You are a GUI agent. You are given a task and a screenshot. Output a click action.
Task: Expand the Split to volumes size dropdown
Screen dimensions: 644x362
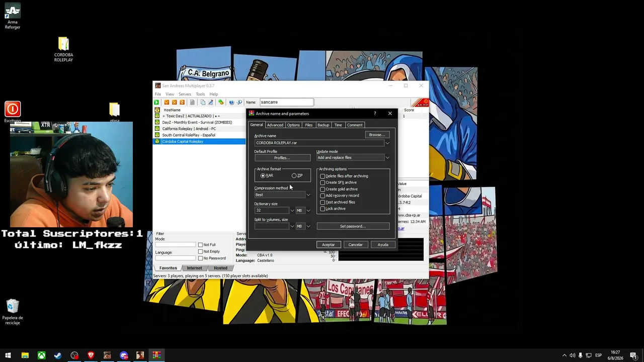[x=292, y=226]
